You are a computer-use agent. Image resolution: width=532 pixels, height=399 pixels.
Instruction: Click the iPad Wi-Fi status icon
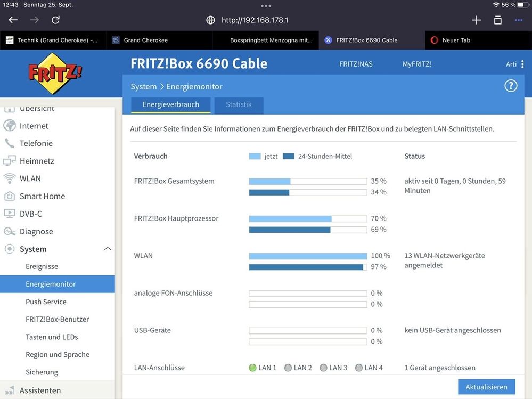pyautogui.click(x=496, y=5)
